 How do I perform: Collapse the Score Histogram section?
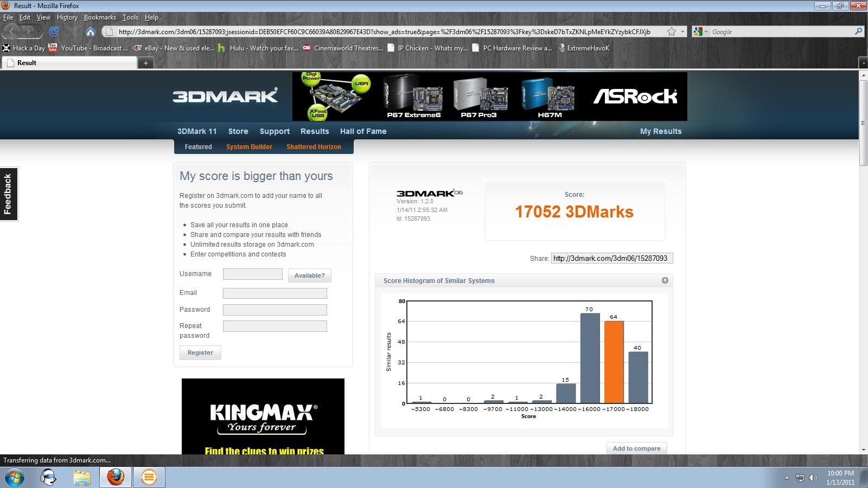pyautogui.click(x=665, y=280)
